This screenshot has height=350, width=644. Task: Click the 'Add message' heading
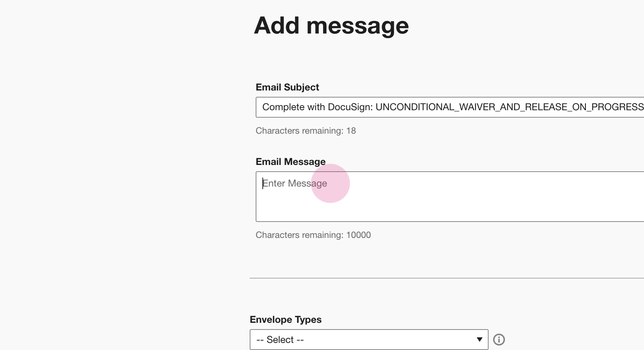click(x=331, y=26)
